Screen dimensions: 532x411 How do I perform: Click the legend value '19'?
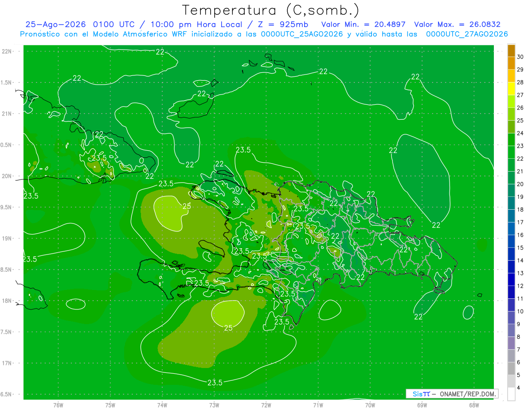520,196
